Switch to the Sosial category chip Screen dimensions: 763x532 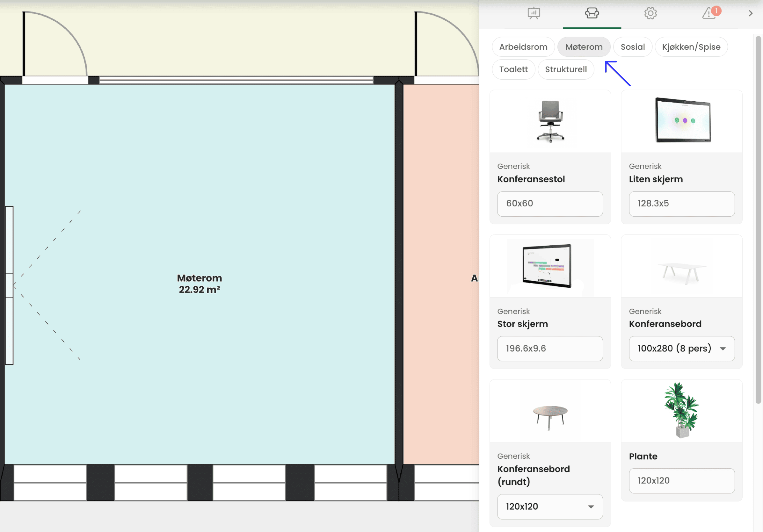tap(632, 47)
